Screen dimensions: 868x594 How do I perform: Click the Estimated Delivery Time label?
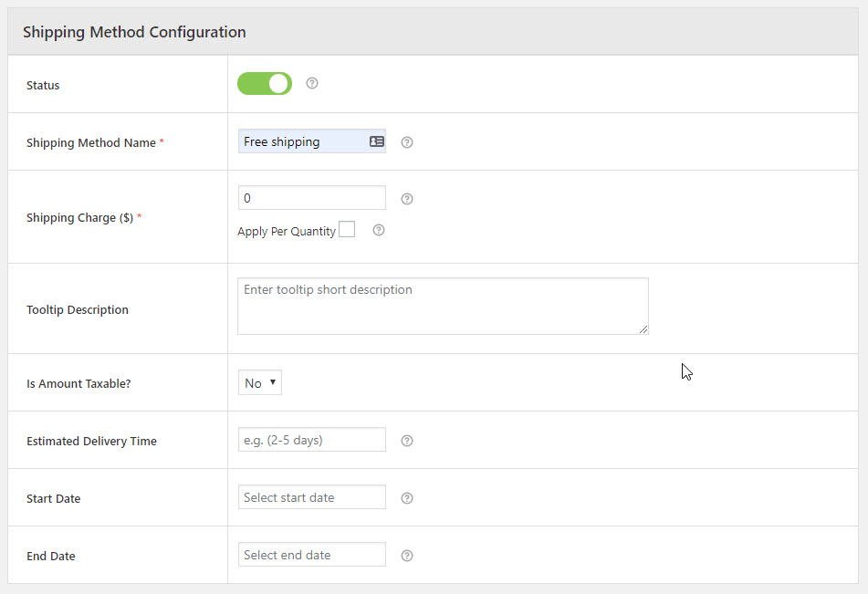pyautogui.click(x=91, y=442)
